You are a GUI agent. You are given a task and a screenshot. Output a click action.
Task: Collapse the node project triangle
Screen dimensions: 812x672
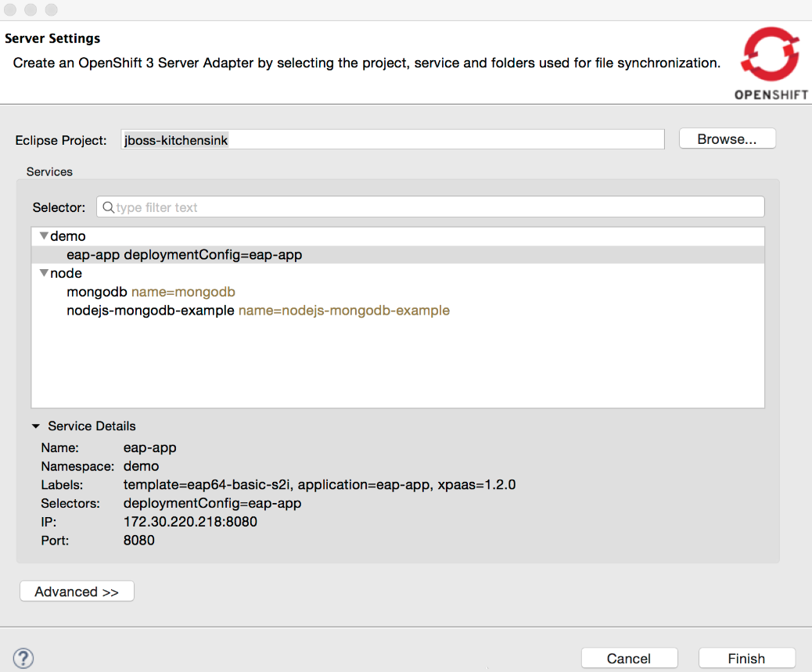point(44,273)
